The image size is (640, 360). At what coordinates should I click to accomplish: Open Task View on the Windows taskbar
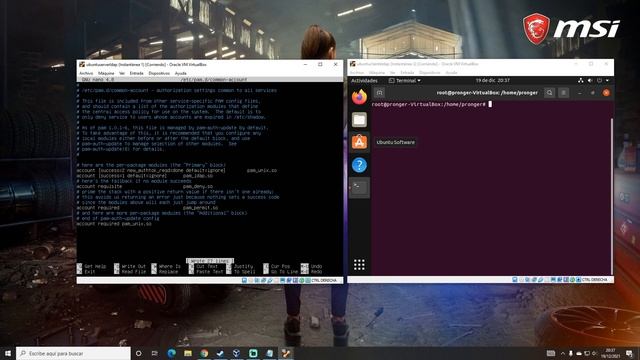pos(155,353)
